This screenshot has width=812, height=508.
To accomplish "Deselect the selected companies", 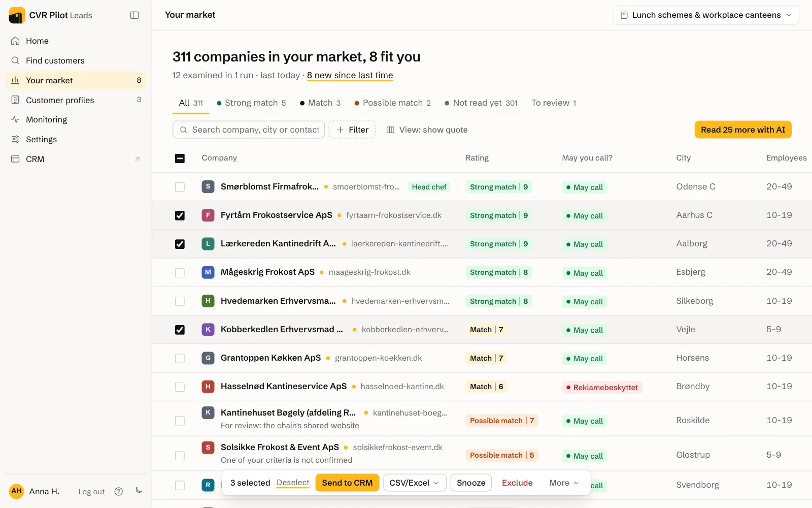I will pos(293,483).
